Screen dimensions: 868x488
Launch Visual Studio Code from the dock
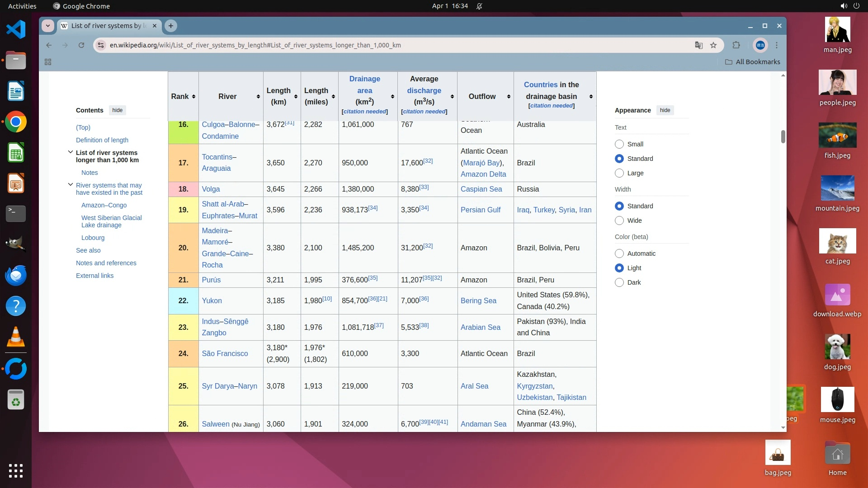[x=16, y=30]
